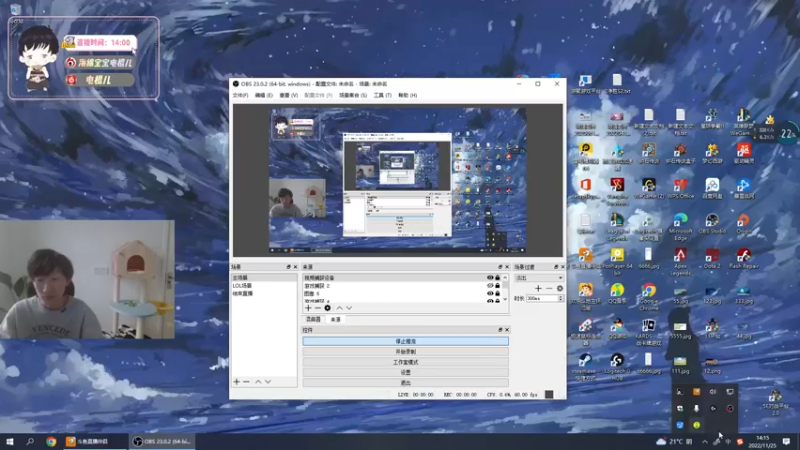Remove selected source with minus icon
Viewport: 800px width, 450px height.
pyautogui.click(x=318, y=308)
